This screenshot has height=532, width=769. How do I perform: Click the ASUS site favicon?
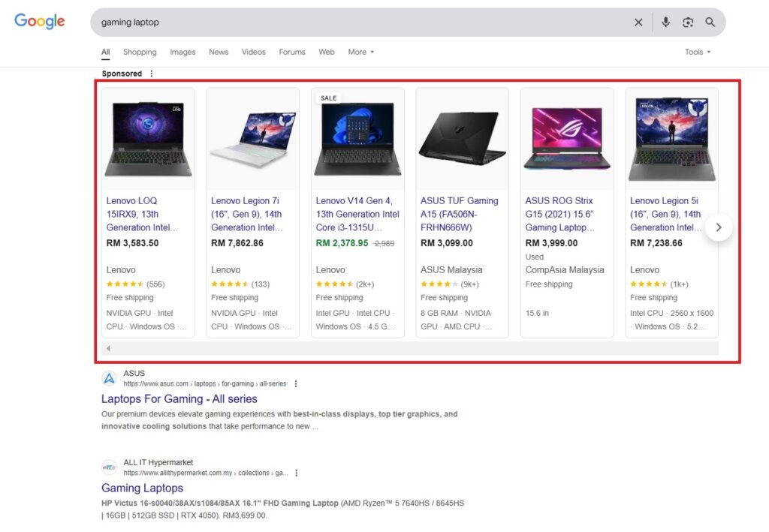(109, 378)
